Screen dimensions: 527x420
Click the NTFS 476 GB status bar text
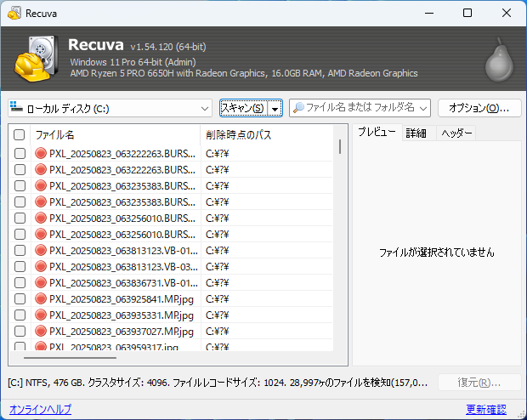[x=218, y=383]
